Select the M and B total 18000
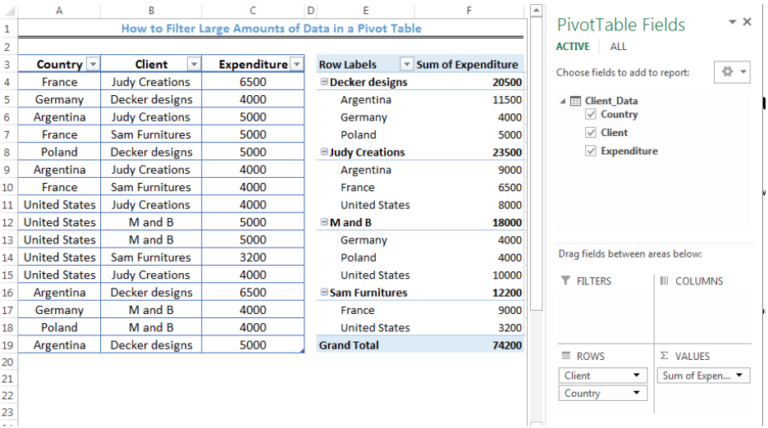Screen dimensions: 768x428 tap(469, 222)
